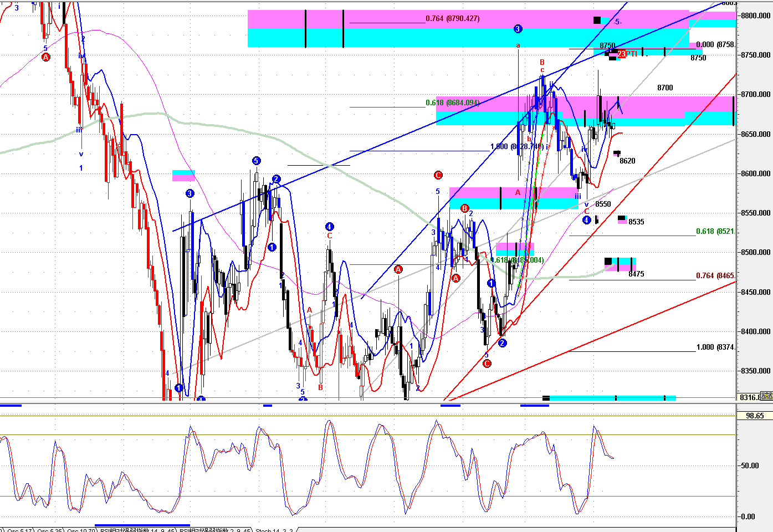Click the 8800.000 price axis value
The width and height of the screenshot is (773, 532).
click(756, 16)
